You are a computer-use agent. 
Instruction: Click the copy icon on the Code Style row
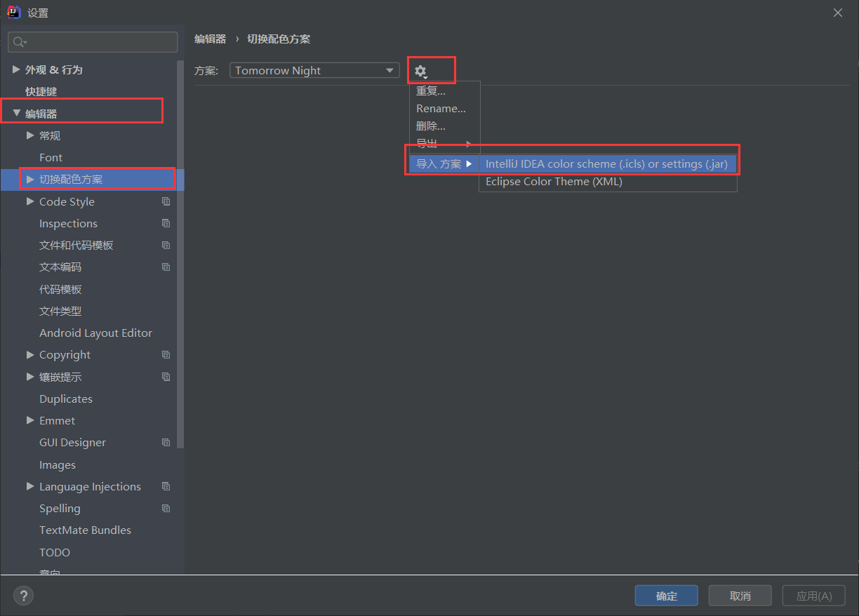point(166,201)
